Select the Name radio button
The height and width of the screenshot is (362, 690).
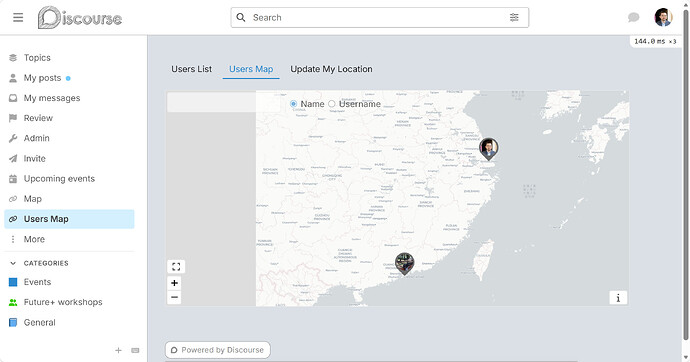[x=294, y=104]
